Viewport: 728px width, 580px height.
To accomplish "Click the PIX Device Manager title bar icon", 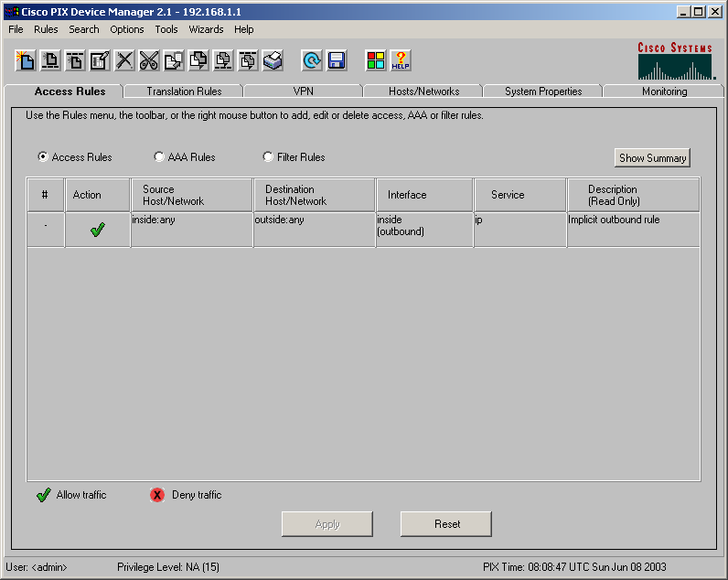I will (x=12, y=12).
